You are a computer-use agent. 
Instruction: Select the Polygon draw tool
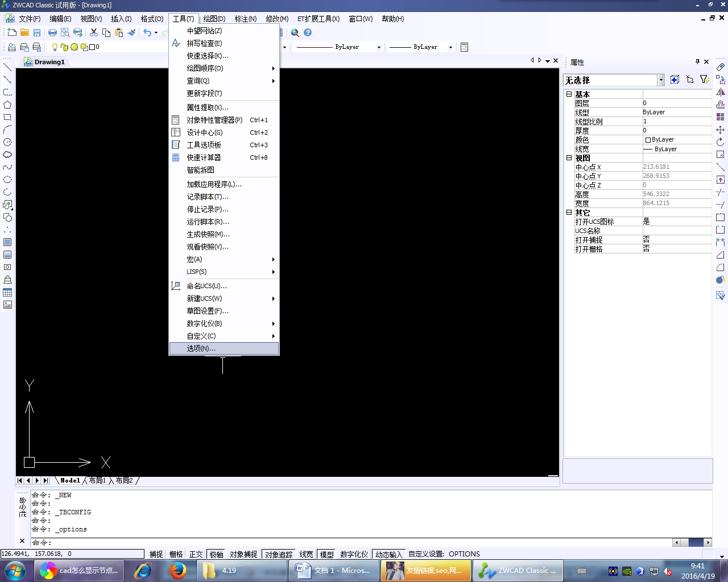point(7,105)
